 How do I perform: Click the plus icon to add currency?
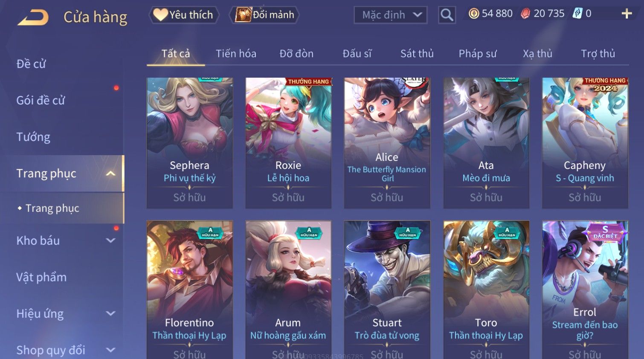(x=627, y=14)
